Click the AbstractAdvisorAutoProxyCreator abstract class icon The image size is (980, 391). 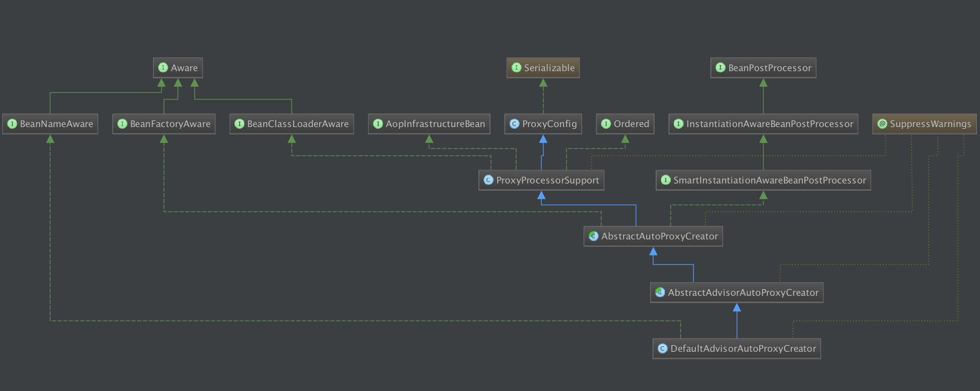660,292
